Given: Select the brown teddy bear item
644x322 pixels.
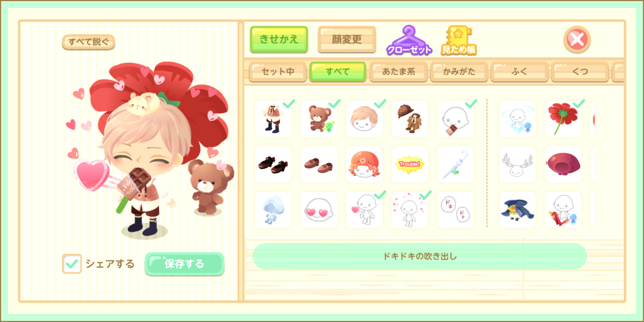Looking at the screenshot, I should pos(318,119).
